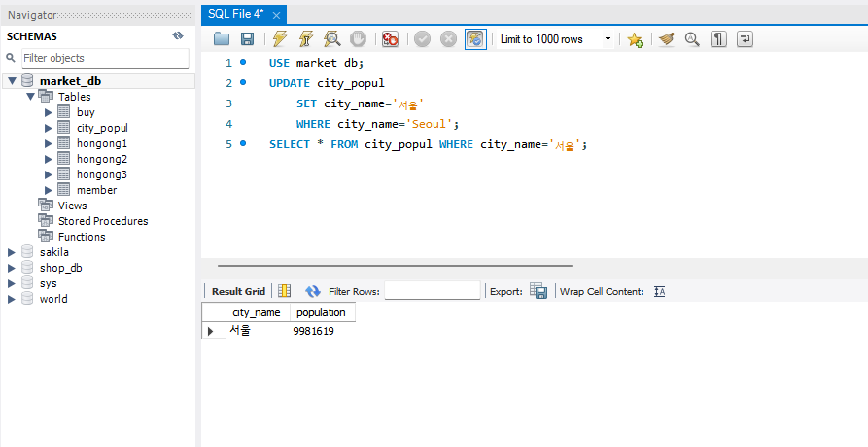Close the SQL File 4 tab
The width and height of the screenshot is (868, 447).
[x=277, y=16]
